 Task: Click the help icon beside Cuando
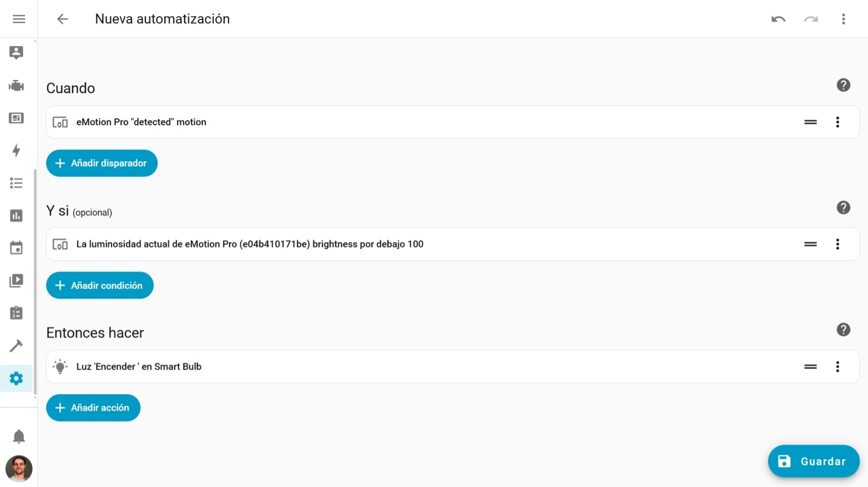click(843, 85)
